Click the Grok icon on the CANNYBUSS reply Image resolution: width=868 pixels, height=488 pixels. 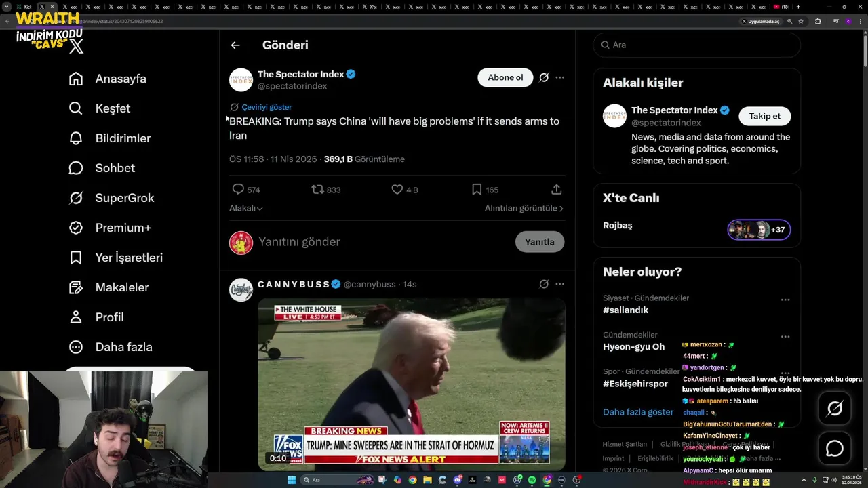544,284
